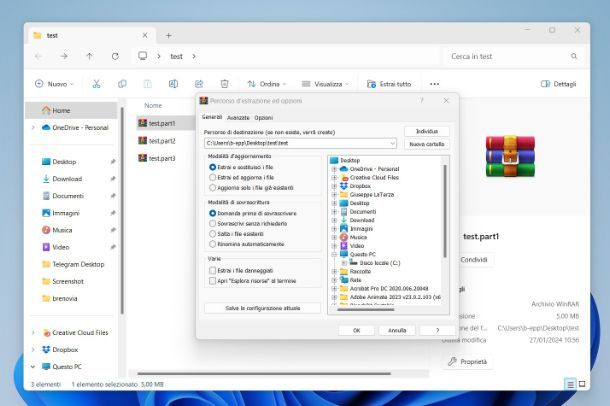Viewport: 610px width, 406px height.
Task: Switch to large thumbnails view icon
Action: point(582,385)
